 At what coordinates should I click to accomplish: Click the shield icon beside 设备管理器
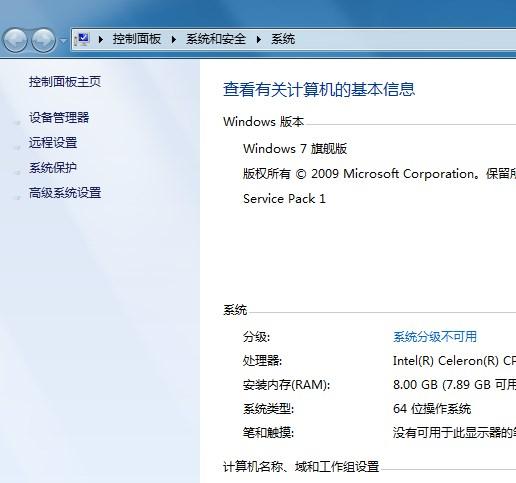[17, 122]
